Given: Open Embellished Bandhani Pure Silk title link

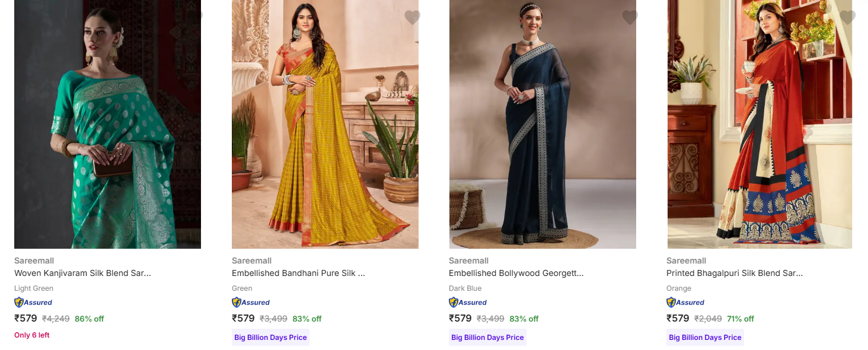Looking at the screenshot, I should (298, 274).
